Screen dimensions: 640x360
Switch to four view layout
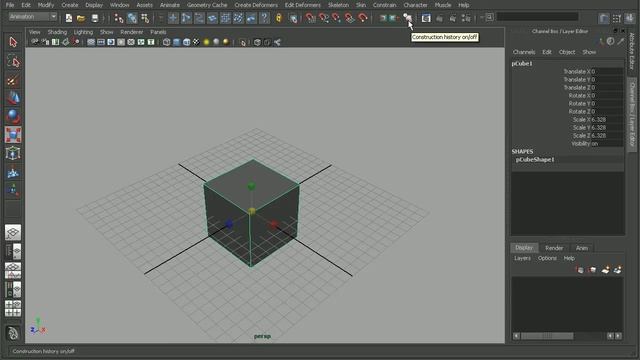(x=13, y=309)
